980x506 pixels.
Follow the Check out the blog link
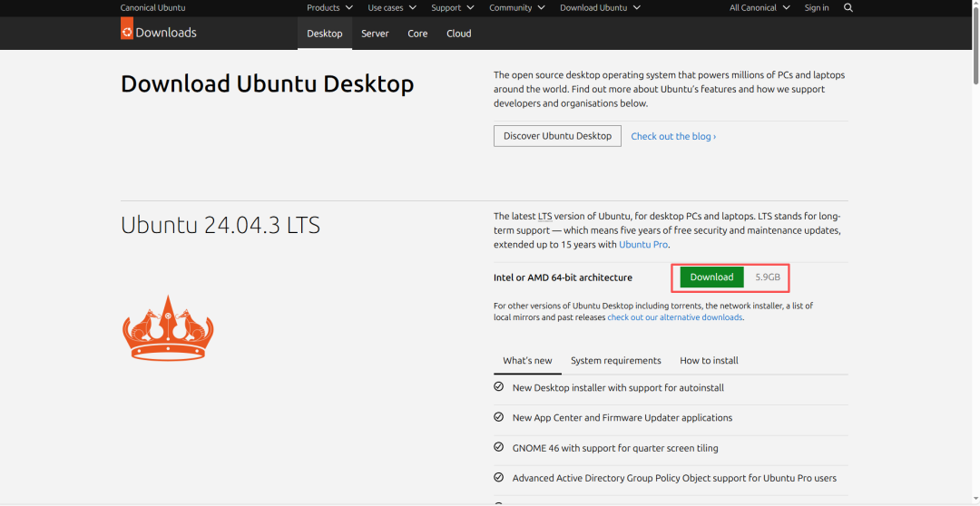click(672, 137)
